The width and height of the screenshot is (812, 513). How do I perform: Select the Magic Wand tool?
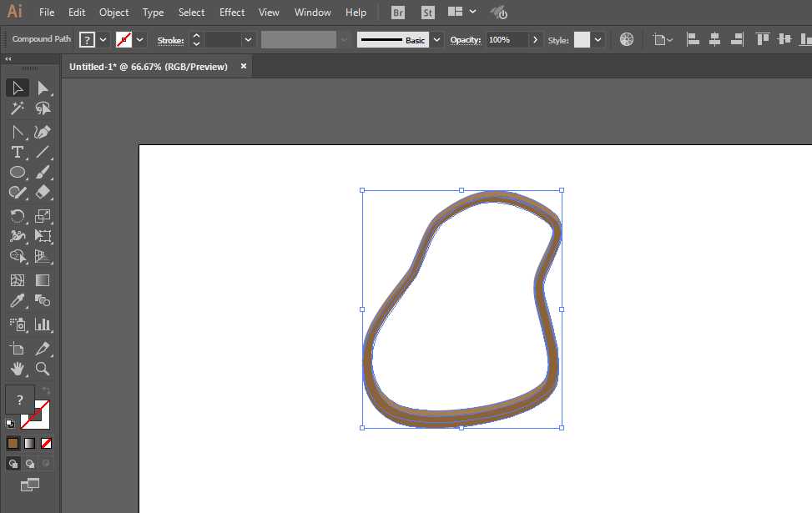(x=17, y=109)
